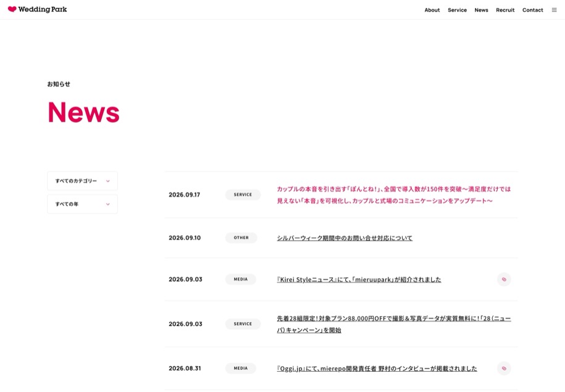Open the シルバーウィーク期間中 inquiry notice
Screen dimensions: 565x392
[345, 238]
